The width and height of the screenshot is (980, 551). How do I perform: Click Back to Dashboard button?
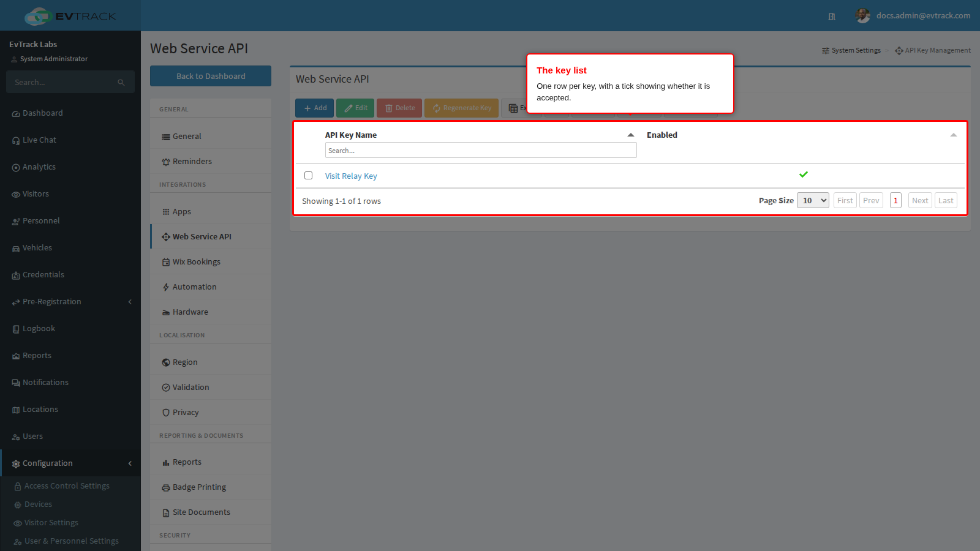[x=211, y=76]
